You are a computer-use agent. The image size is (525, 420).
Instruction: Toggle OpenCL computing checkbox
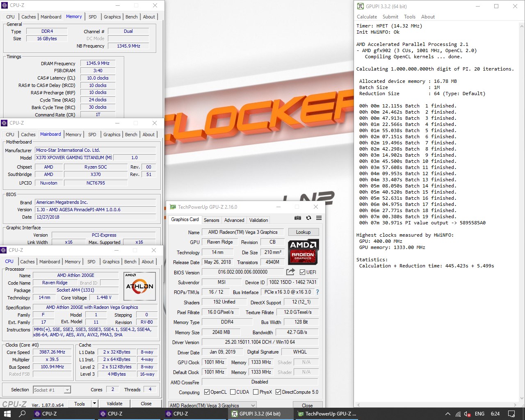pos(207,392)
